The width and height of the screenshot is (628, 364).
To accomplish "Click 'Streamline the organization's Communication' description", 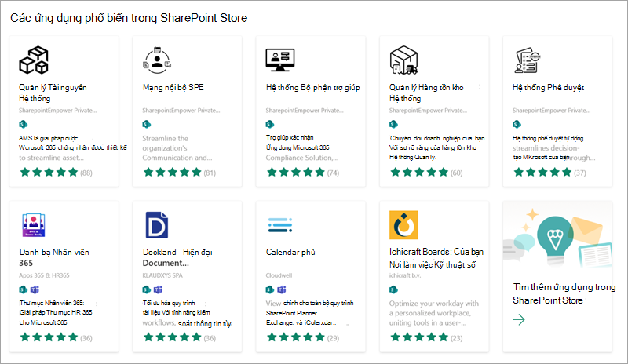I will 177,148.
